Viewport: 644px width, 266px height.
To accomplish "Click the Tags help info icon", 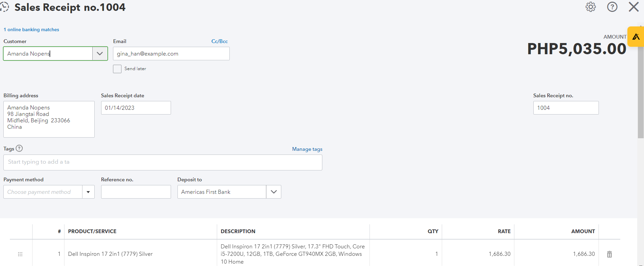I will [19, 148].
